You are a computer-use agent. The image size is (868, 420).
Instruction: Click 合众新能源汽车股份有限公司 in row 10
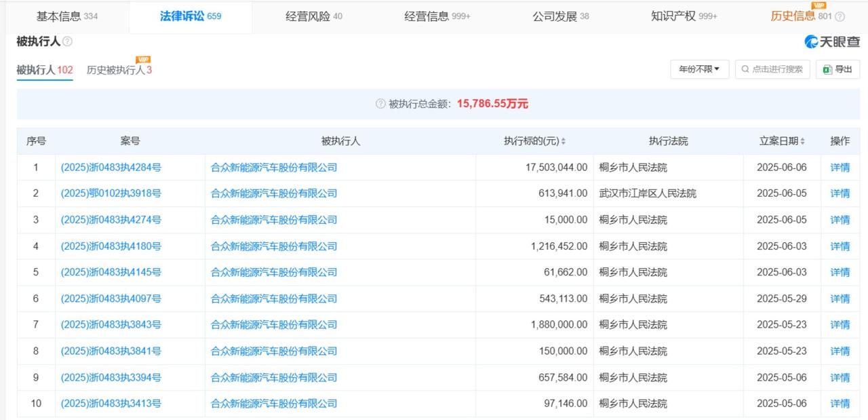(x=274, y=403)
